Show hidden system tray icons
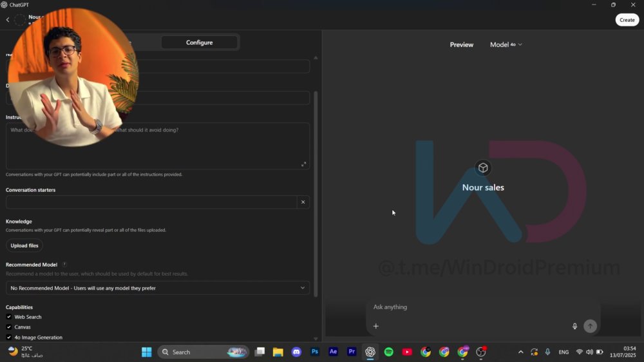This screenshot has width=644, height=362. point(521,352)
